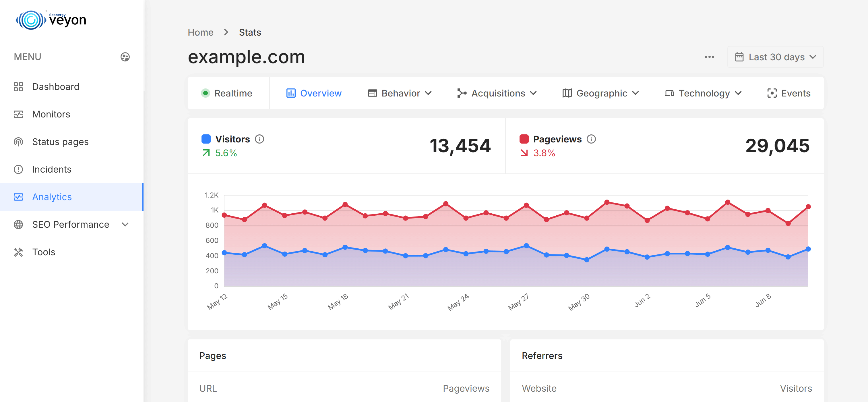868x402 pixels.
Task: Click the theme palette icon beside MENU
Action: [125, 57]
